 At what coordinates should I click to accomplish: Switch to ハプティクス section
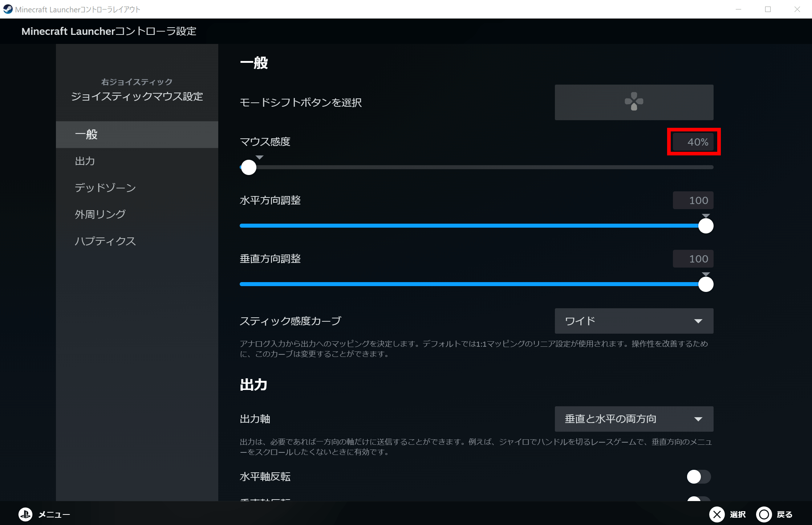tap(137, 241)
